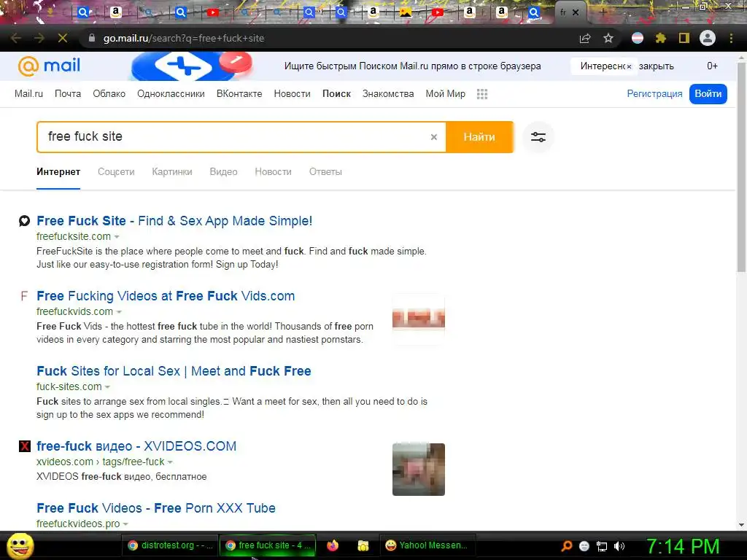Launch Firefox from the taskbar
Viewport: 747px width, 560px height.
coord(333,545)
